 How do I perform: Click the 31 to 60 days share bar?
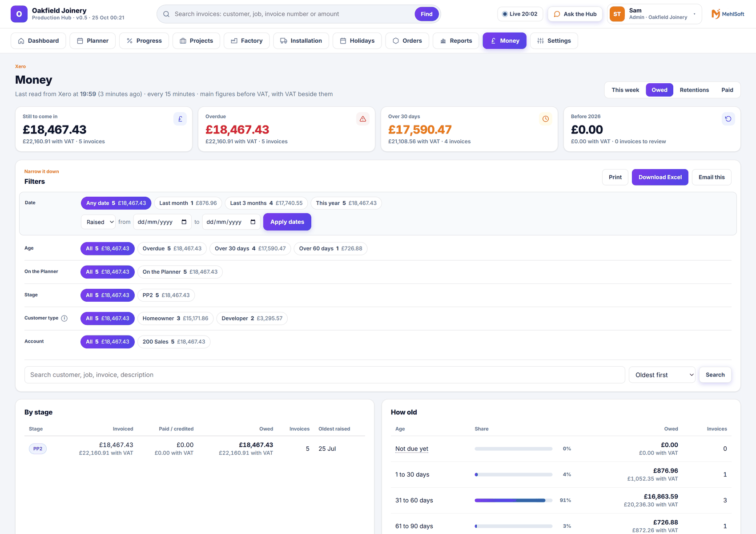(513, 501)
